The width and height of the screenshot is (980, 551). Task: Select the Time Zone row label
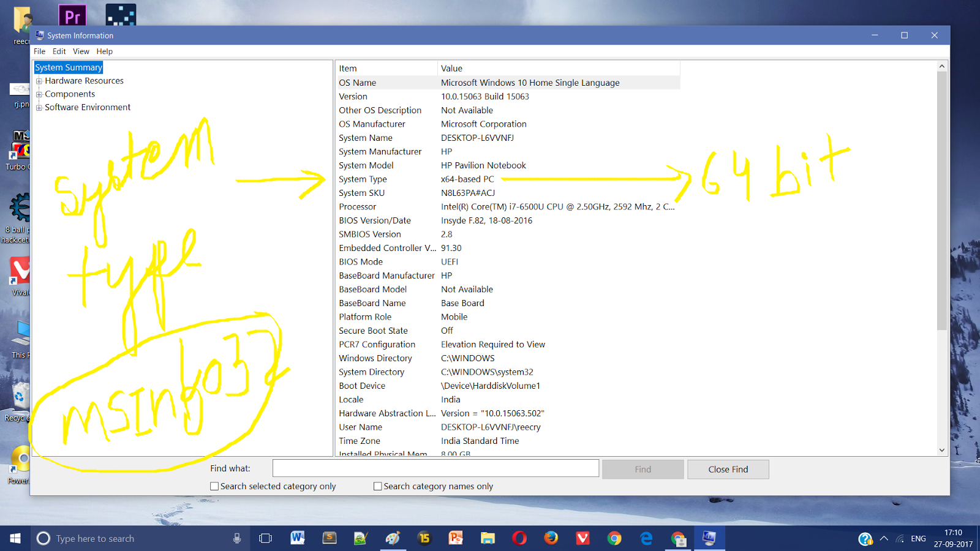[x=360, y=441]
